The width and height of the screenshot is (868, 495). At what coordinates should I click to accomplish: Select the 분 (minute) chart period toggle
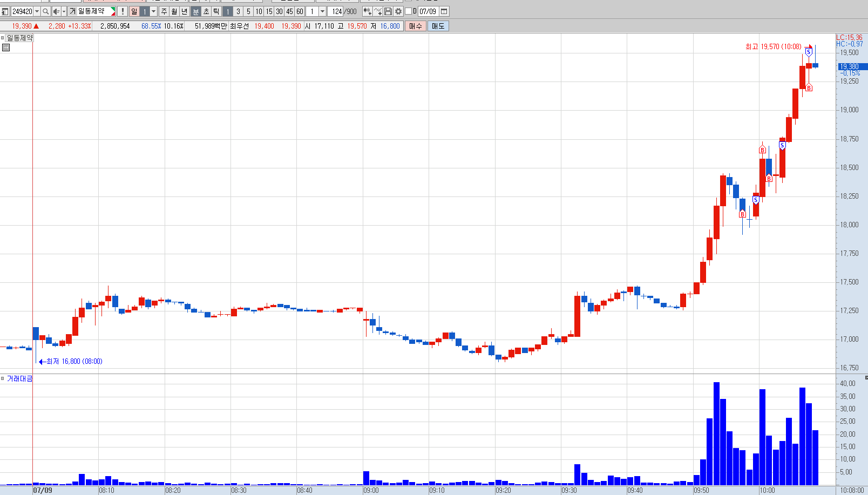click(x=196, y=11)
